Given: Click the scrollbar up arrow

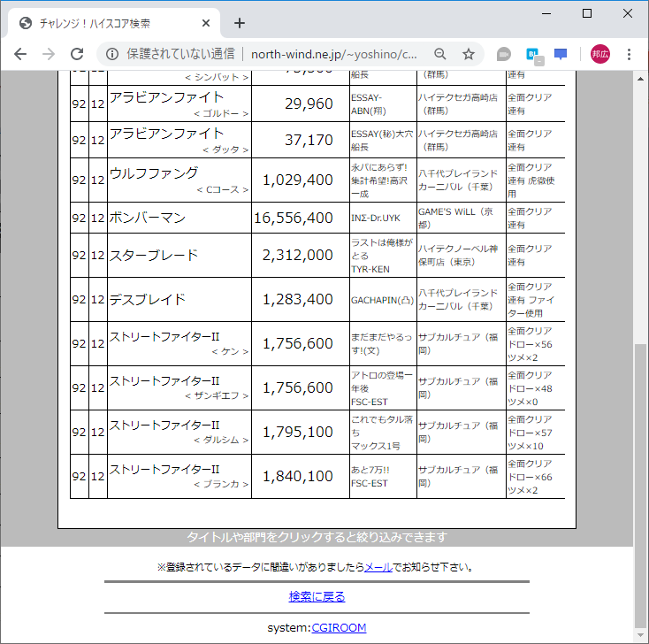Looking at the screenshot, I should click(640, 79).
